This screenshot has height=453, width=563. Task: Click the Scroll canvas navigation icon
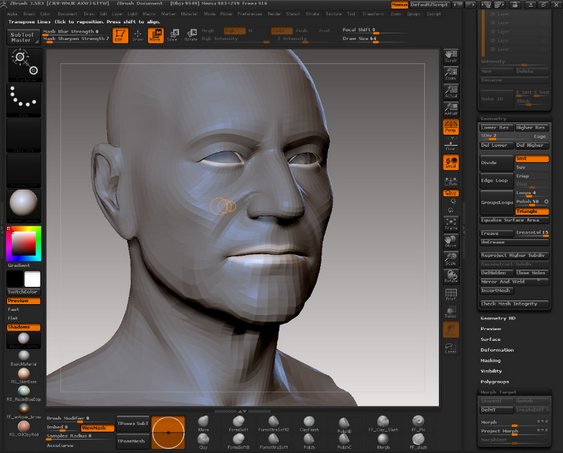pyautogui.click(x=451, y=56)
